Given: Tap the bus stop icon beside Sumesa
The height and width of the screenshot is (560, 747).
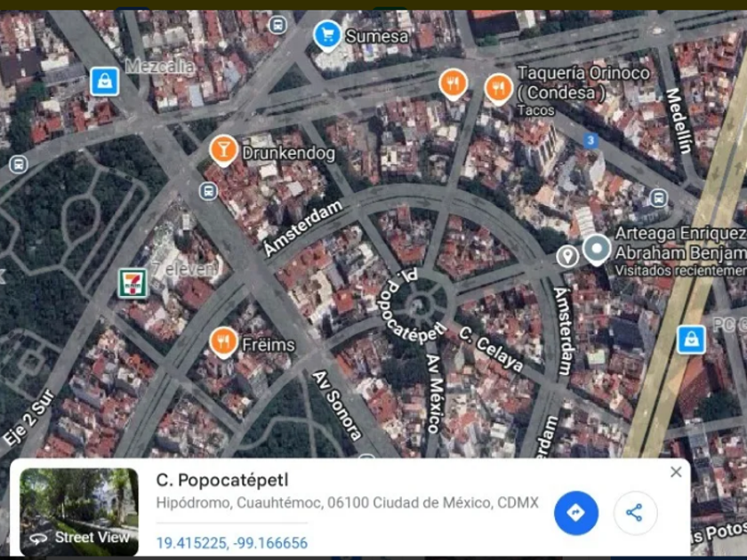Looking at the screenshot, I should click(x=277, y=25).
